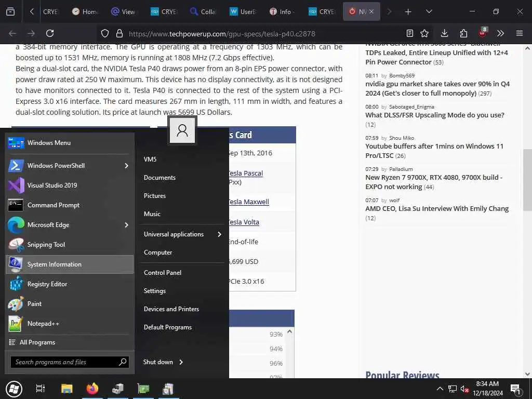Open the DLSS/FSR Upscaling Mode thread
Viewport: 532px width, 399px height.
point(435,115)
